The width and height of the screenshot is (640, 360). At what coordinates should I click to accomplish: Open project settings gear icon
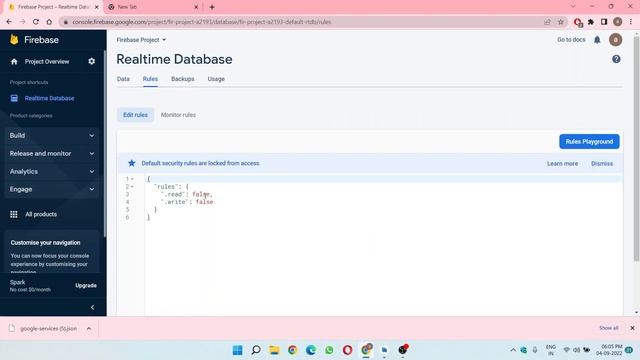pyautogui.click(x=91, y=61)
